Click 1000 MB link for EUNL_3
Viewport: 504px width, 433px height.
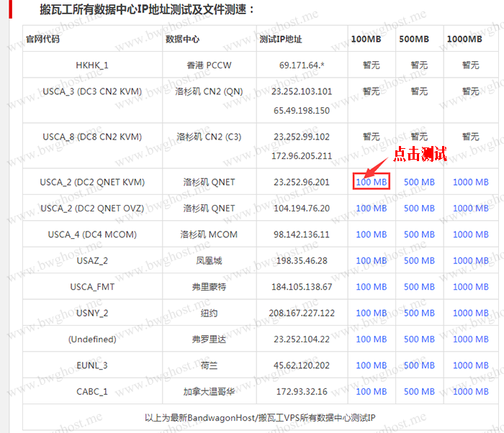pyautogui.click(x=471, y=365)
